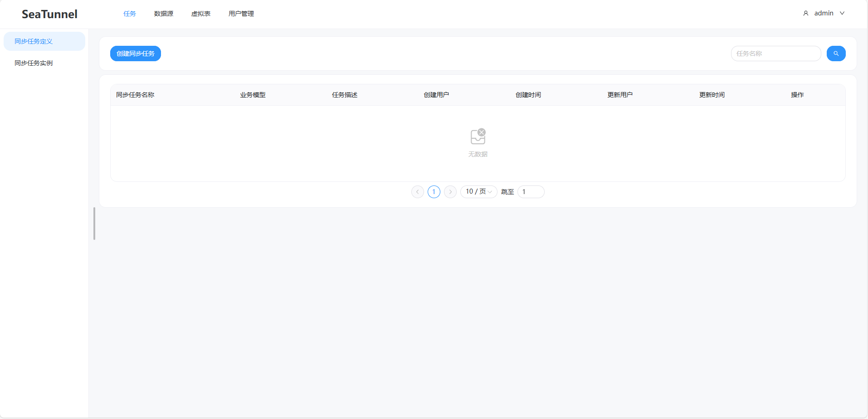Click the 更新用户 column header
868x419 pixels.
(x=620, y=95)
